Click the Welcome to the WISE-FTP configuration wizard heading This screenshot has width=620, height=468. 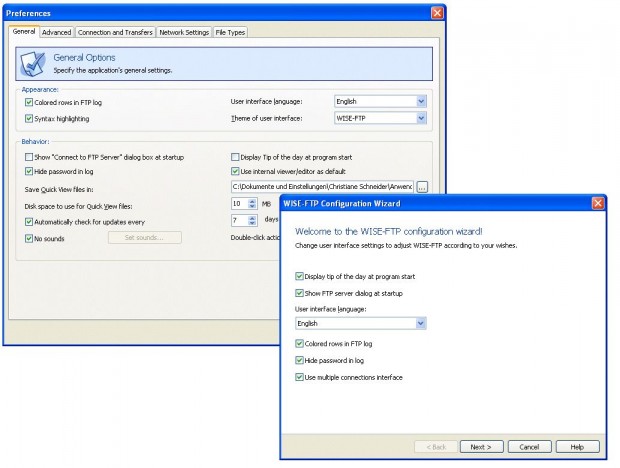coord(389,231)
